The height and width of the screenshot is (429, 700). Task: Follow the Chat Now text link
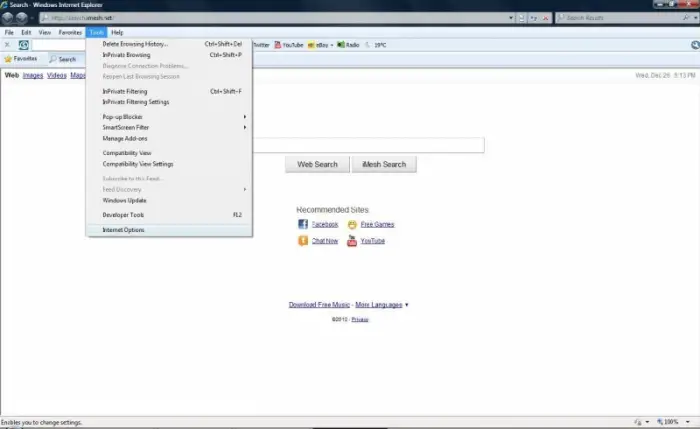tap(325, 241)
